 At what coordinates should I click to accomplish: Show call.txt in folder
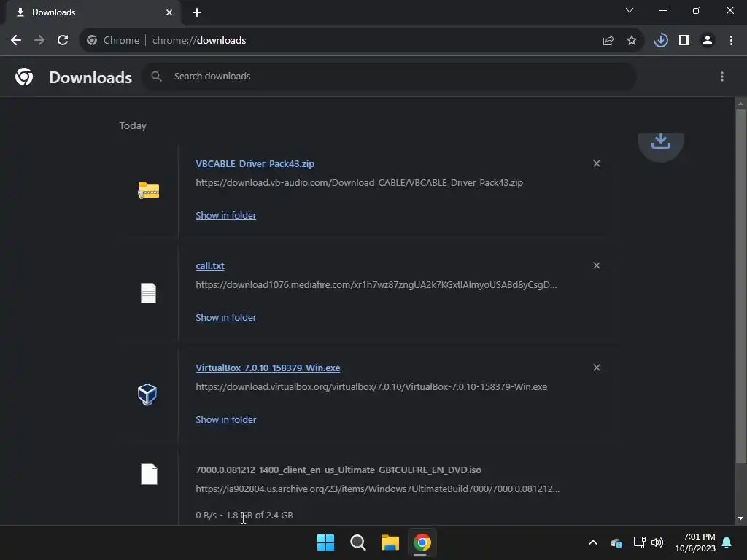click(x=226, y=318)
